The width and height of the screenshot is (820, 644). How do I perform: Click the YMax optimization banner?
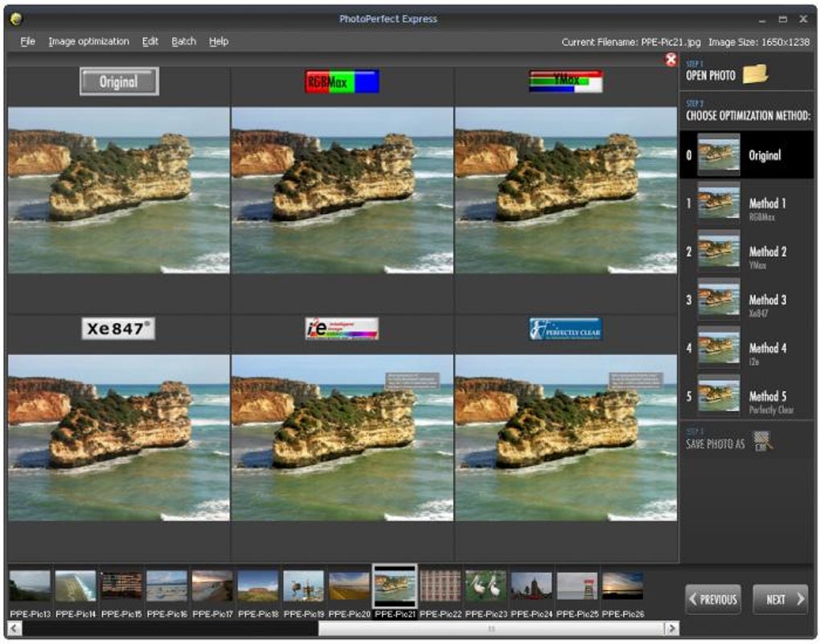(565, 80)
